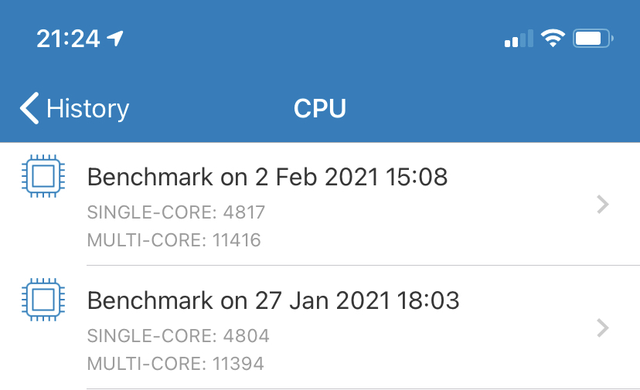Click the CPU chip icon for 2 Feb benchmark
The width and height of the screenshot is (640, 390).
pos(43,176)
